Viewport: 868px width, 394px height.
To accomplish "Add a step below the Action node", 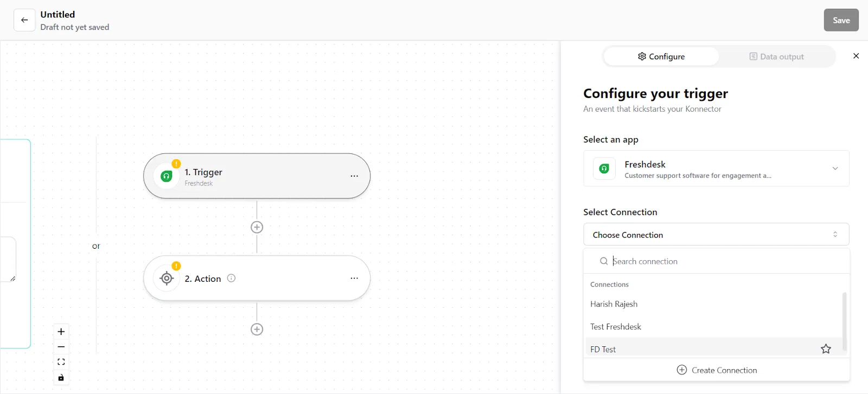I will click(x=257, y=330).
